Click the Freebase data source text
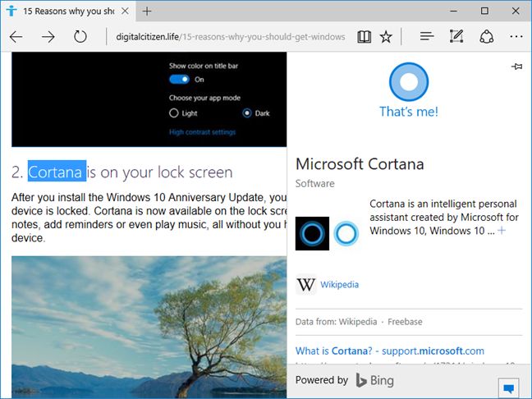532x399 pixels. [x=405, y=322]
